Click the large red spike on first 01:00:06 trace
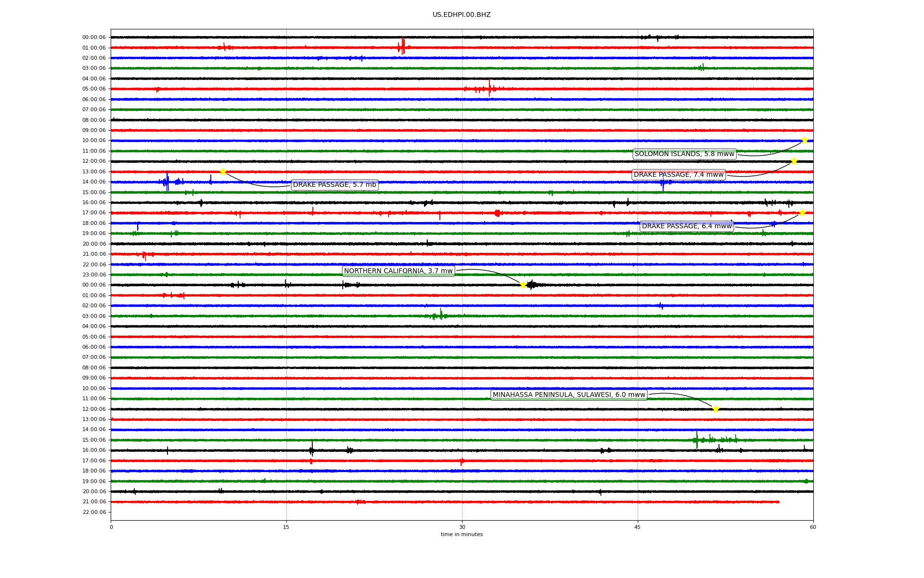 pos(402,47)
